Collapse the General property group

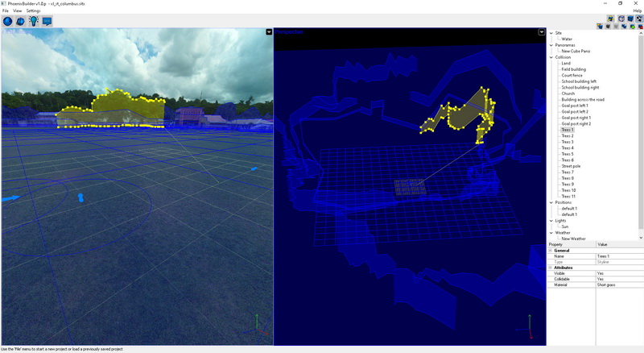(551, 250)
